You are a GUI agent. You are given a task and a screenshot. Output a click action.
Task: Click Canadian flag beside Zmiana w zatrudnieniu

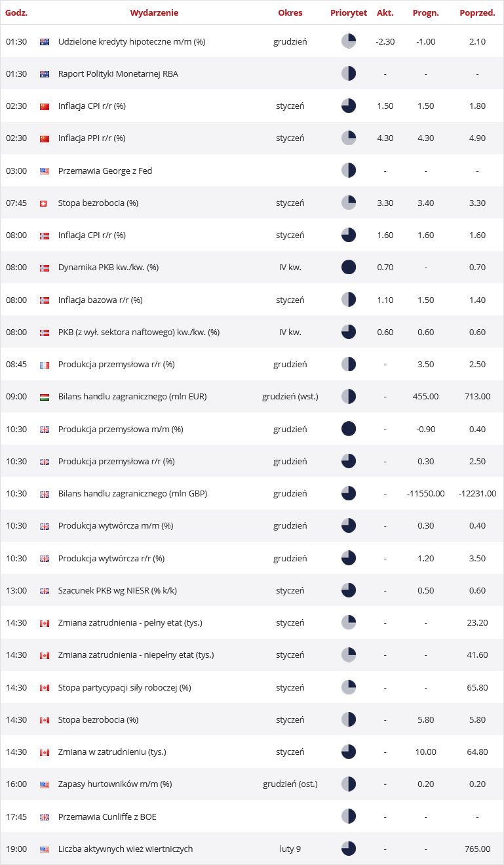45,752
